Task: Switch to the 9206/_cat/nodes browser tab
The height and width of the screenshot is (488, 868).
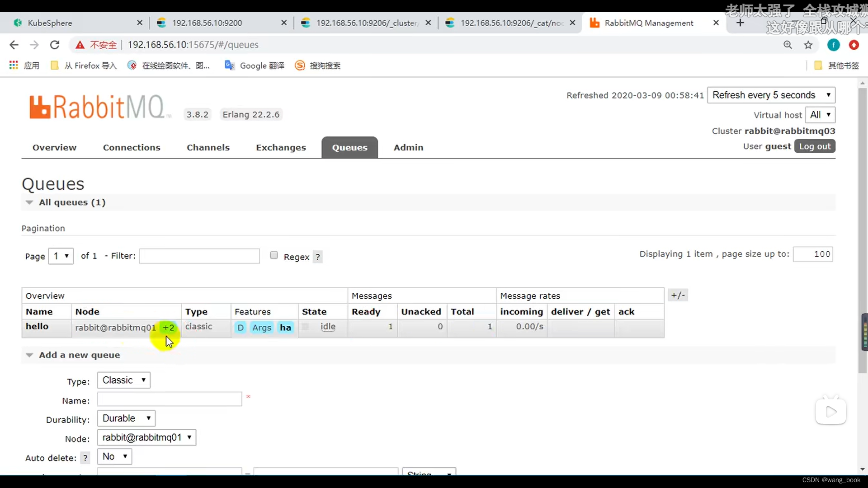Action: click(511, 23)
